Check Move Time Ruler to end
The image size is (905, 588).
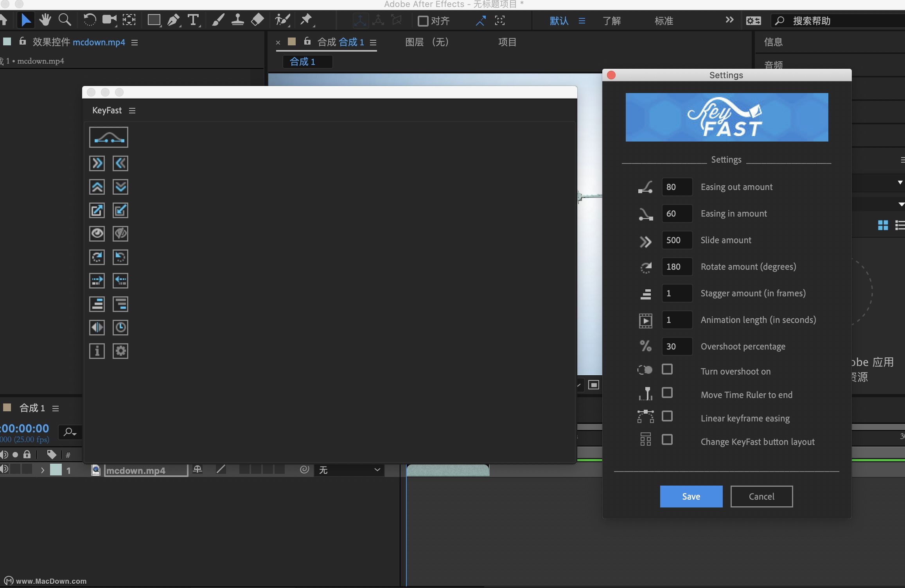tap(667, 393)
